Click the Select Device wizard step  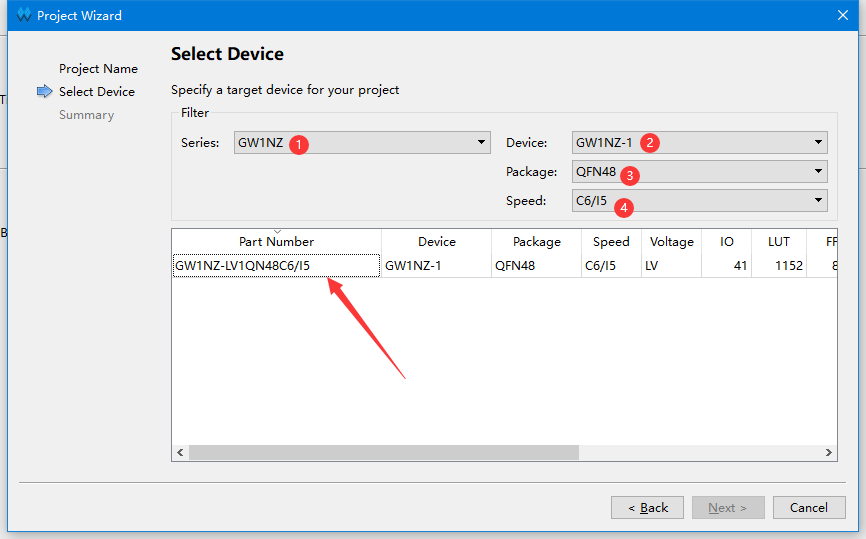(97, 92)
